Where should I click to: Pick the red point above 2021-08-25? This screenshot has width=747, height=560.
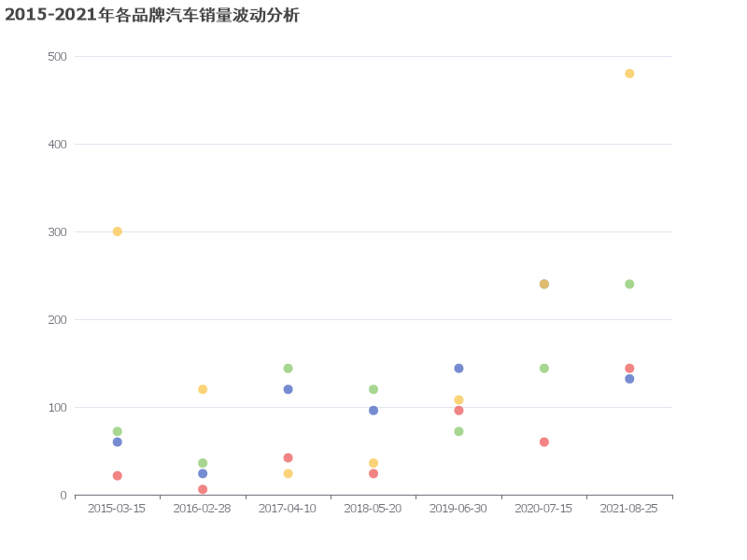(629, 368)
